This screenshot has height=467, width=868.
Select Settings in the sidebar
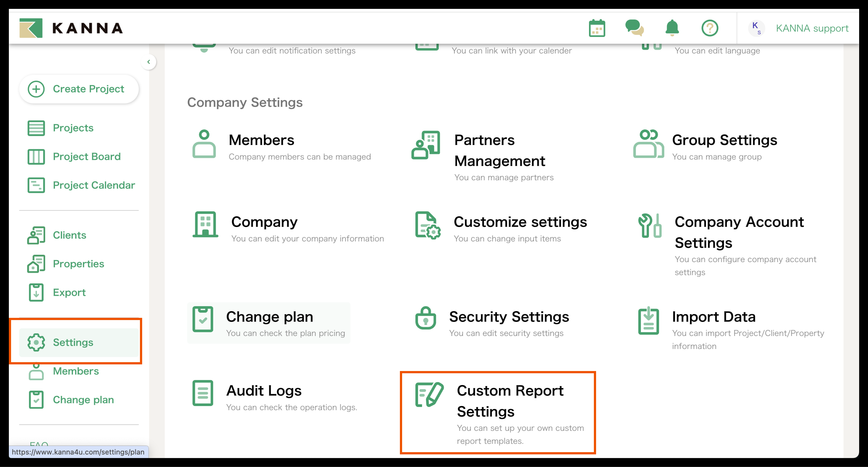click(x=73, y=343)
